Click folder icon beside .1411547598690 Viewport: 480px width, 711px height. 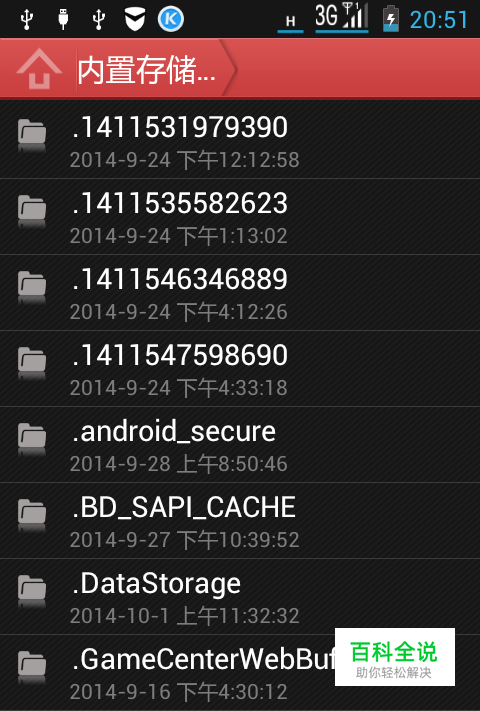[x=32, y=363]
